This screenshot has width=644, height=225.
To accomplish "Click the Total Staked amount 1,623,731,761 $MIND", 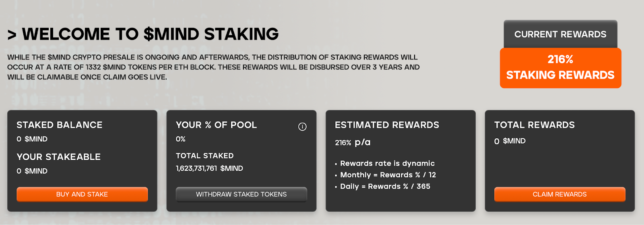I will tap(209, 169).
